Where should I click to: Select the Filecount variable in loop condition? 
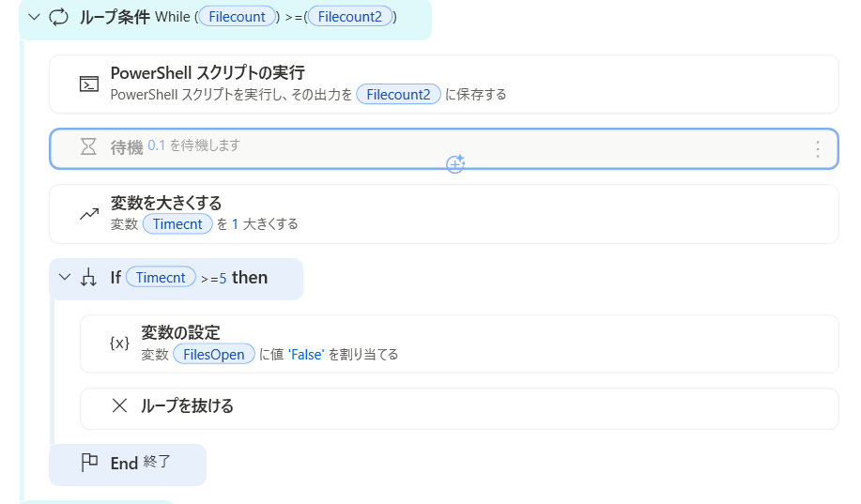[238, 17]
